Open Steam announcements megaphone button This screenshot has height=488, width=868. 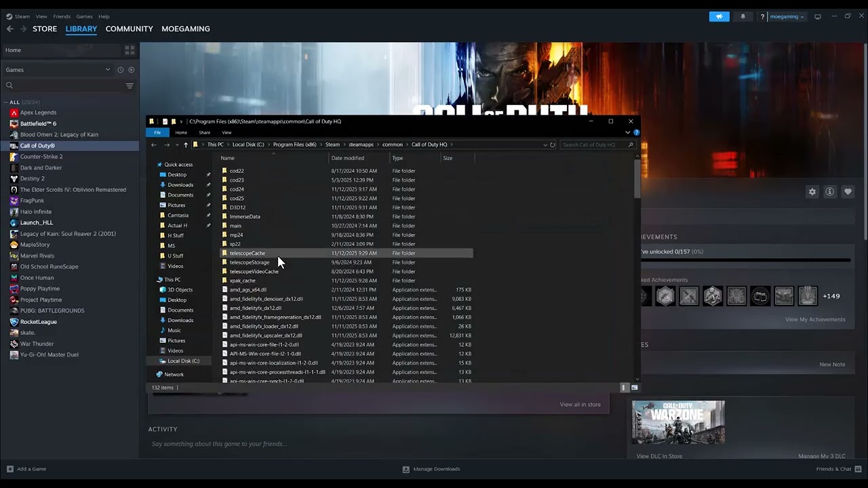click(719, 16)
